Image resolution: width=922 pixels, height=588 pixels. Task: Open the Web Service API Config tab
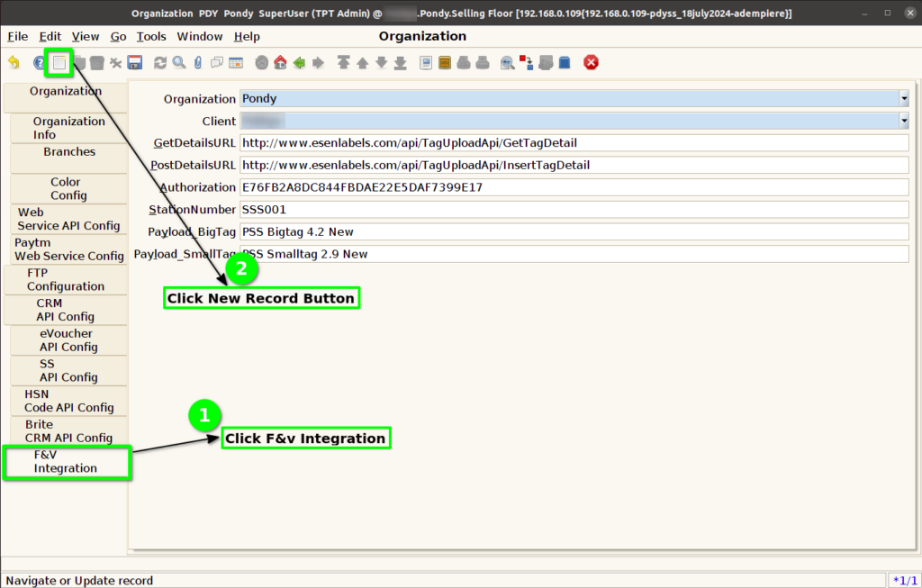pos(68,219)
